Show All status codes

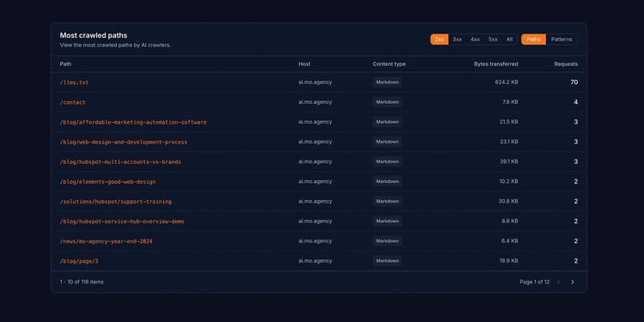509,39
